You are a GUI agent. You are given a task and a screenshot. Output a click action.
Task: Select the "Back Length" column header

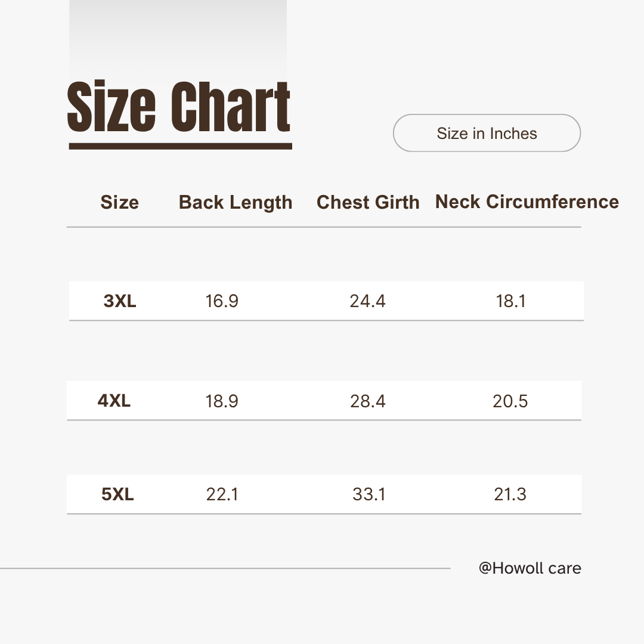coord(236,203)
